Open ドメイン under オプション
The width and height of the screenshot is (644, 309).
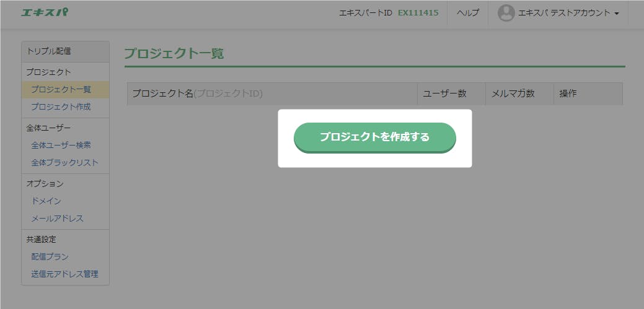[46, 201]
